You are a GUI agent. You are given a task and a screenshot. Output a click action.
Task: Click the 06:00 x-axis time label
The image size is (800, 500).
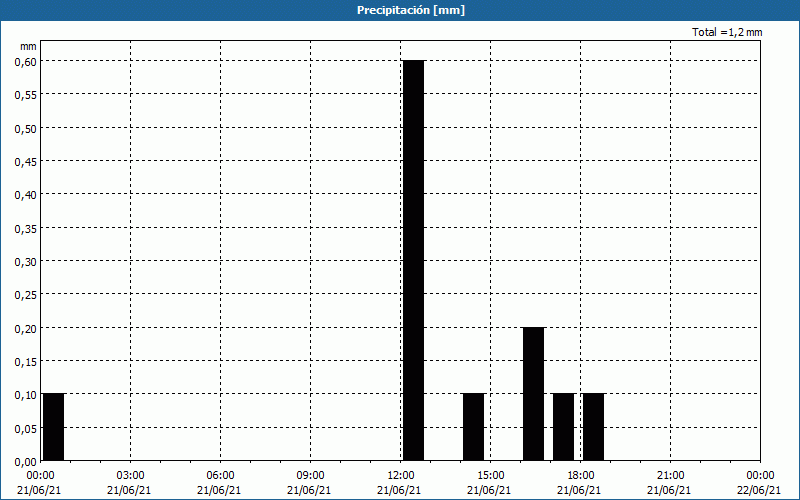tap(220, 476)
